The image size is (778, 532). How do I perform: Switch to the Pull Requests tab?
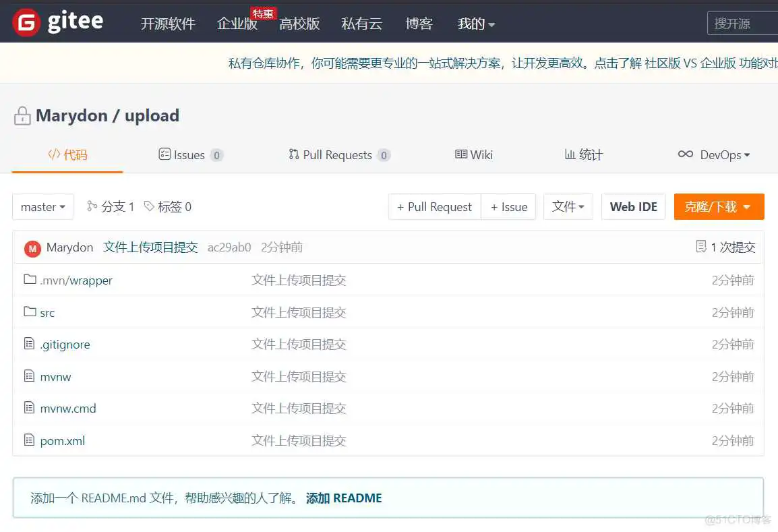(338, 155)
